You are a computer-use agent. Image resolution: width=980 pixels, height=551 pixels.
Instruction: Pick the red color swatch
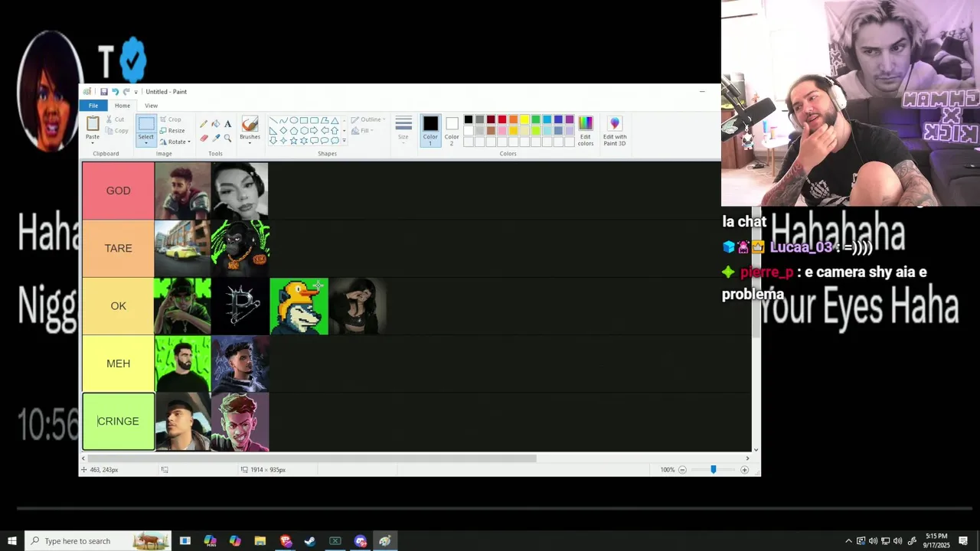(502, 119)
